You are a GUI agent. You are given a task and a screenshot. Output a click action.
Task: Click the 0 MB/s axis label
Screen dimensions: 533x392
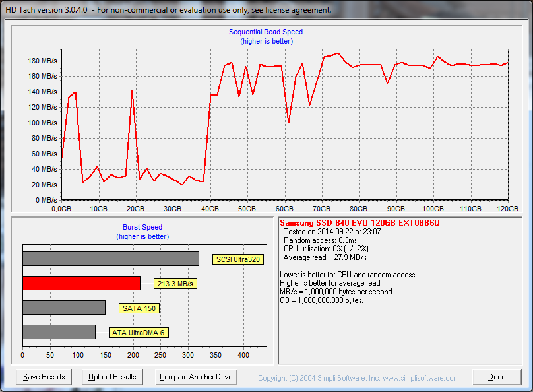tap(46, 200)
